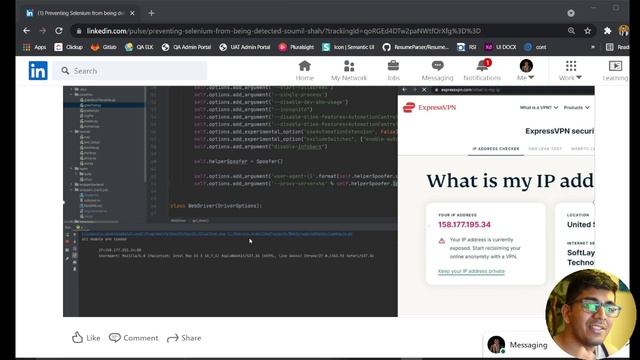Reload the page
The width and height of the screenshot is (640, 360).
tap(59, 31)
